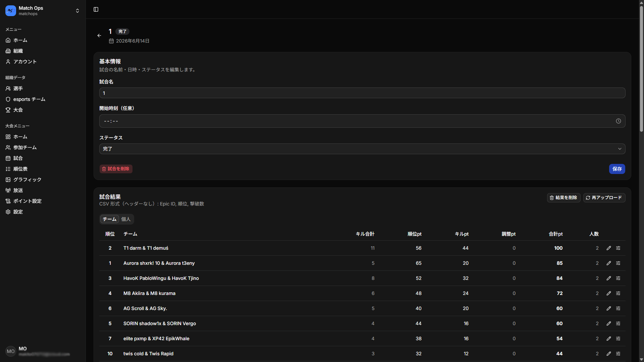Go back using the left arrow

tap(99, 36)
